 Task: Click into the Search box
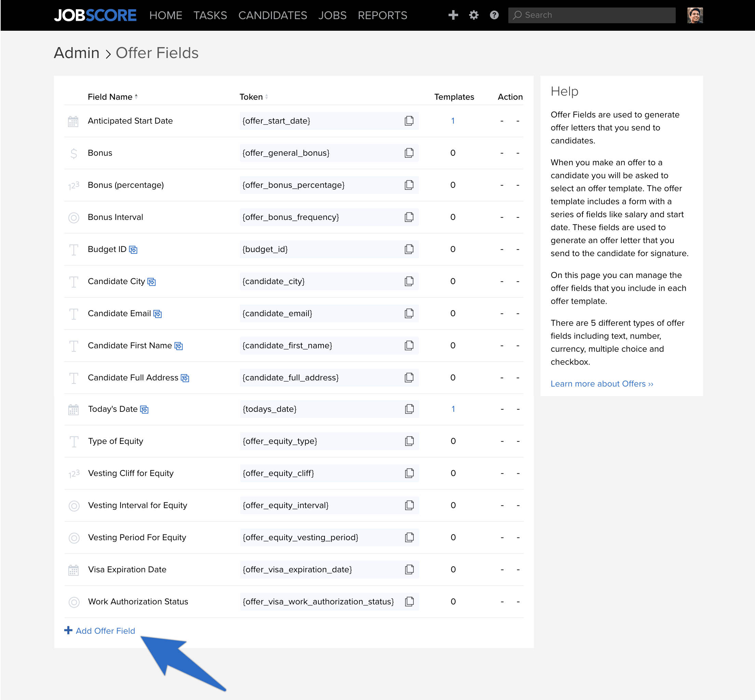(592, 15)
